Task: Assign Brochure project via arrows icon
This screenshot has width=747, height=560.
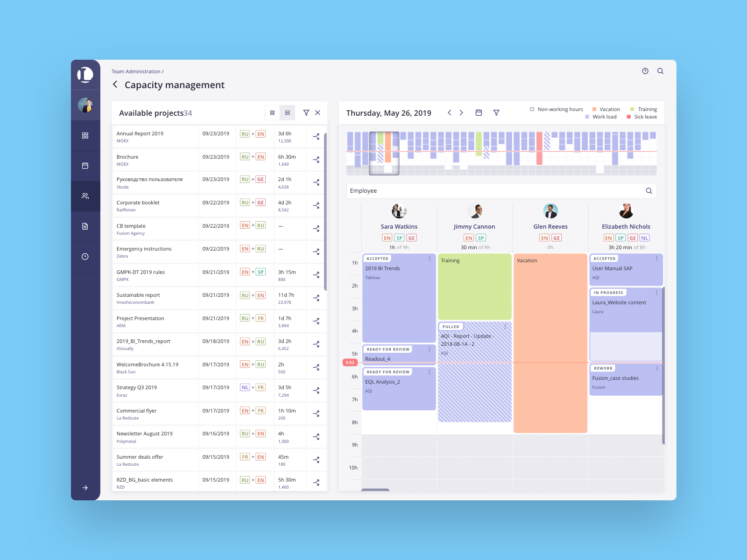Action: [316, 160]
